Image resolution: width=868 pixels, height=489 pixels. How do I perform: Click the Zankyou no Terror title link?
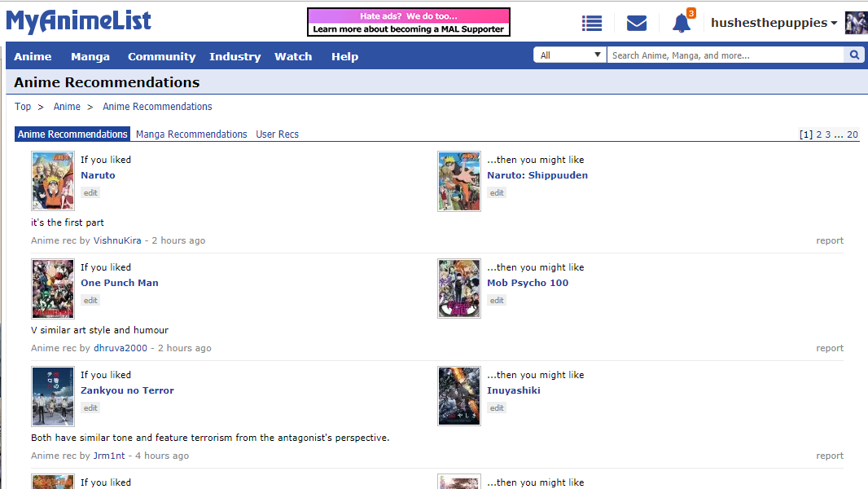click(x=127, y=390)
